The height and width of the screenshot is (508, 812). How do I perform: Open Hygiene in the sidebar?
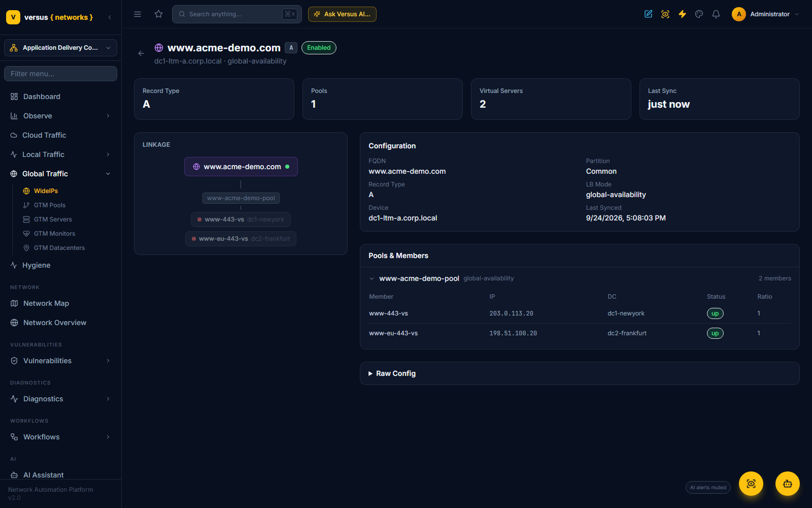[60, 265]
